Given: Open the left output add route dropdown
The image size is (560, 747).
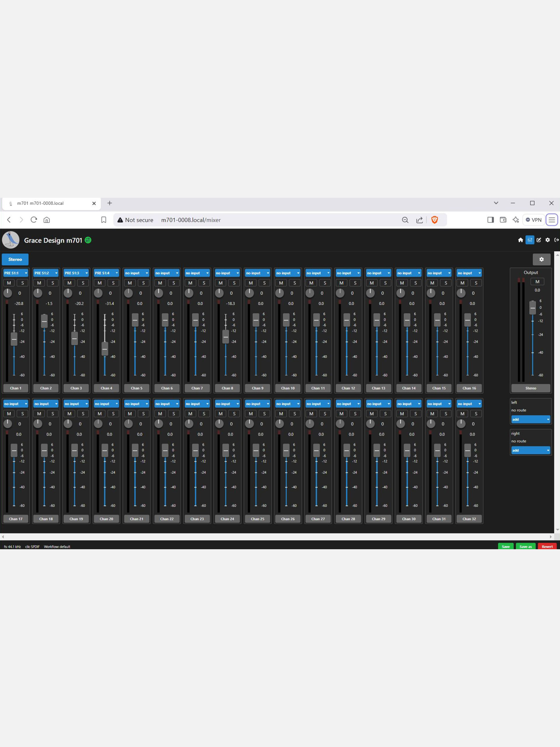Looking at the screenshot, I should [x=531, y=419].
